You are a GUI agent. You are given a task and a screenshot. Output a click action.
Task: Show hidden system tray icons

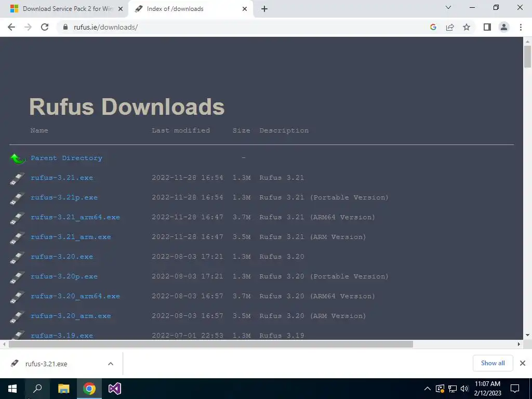[x=428, y=389]
